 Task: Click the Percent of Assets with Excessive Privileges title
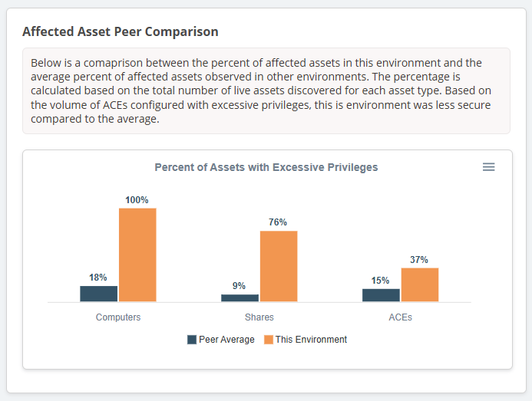click(x=266, y=167)
